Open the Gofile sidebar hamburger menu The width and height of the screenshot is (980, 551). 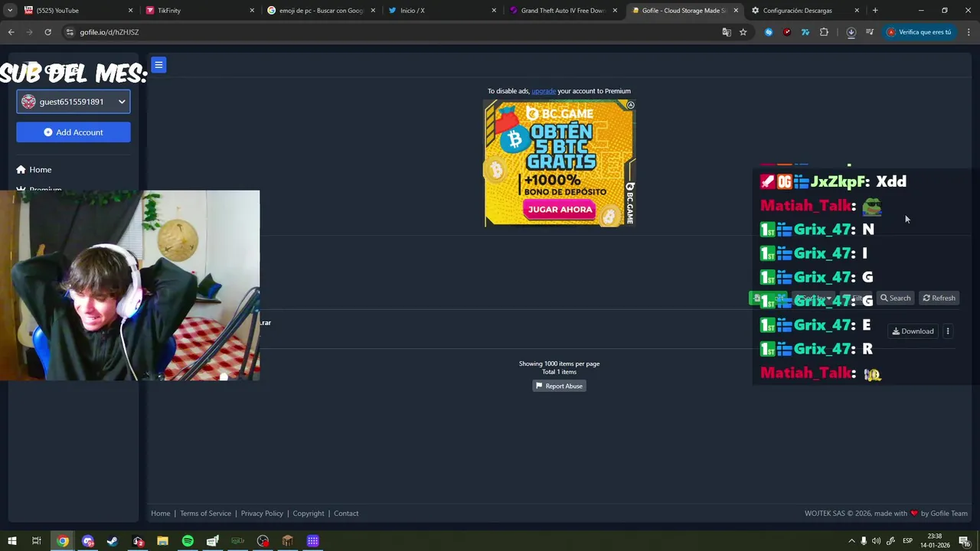pos(158,65)
